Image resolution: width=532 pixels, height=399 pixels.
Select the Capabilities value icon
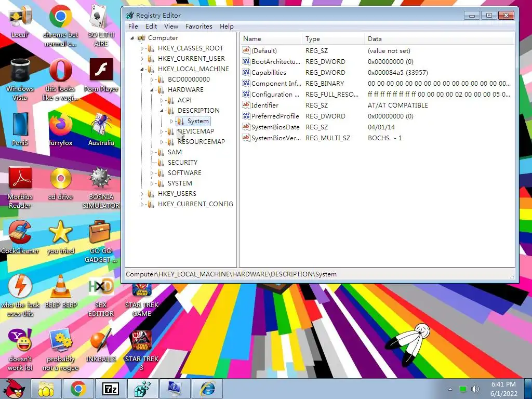[246, 72]
